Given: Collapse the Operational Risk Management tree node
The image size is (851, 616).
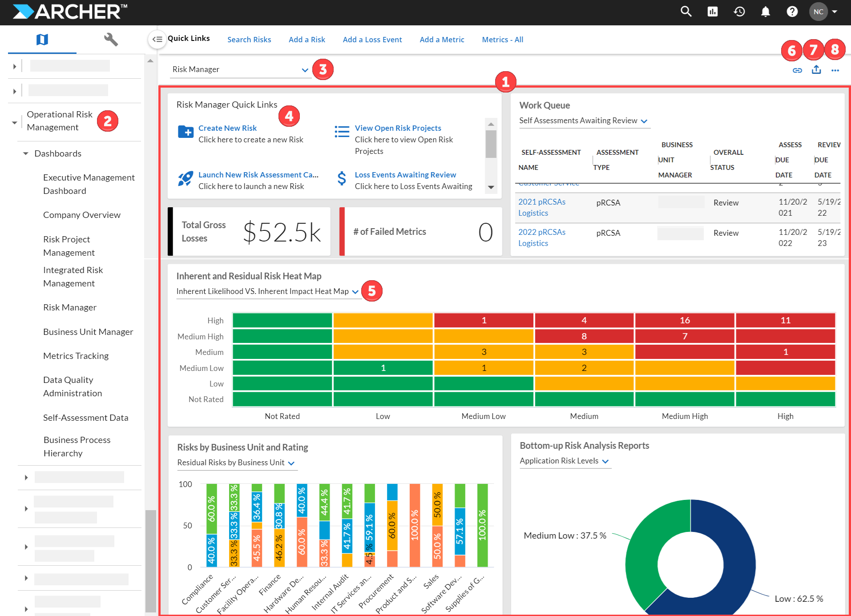Looking at the screenshot, I should tap(14, 122).
